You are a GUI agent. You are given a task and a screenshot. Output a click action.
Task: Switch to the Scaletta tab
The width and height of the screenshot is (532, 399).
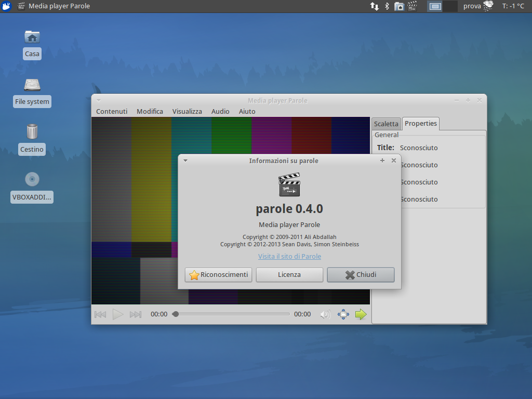point(386,124)
